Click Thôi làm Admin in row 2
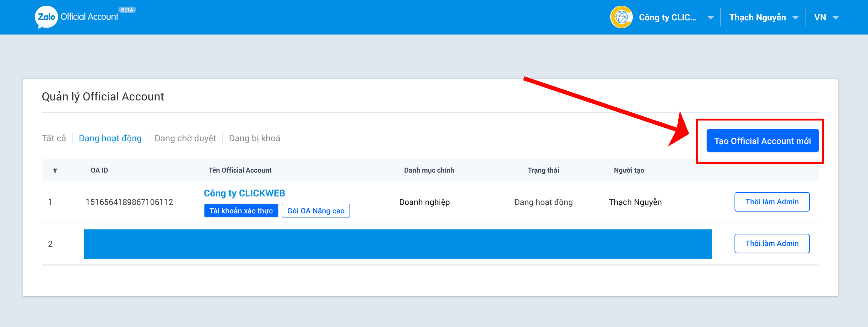The image size is (868, 327). (772, 244)
